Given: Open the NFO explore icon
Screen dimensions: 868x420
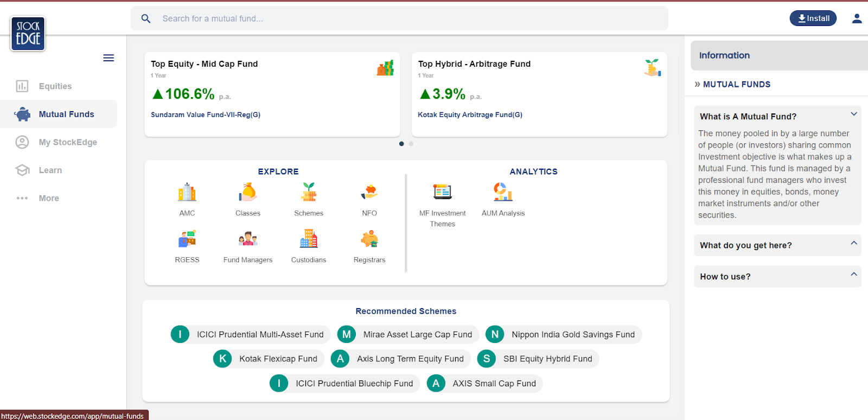Looking at the screenshot, I should (369, 192).
